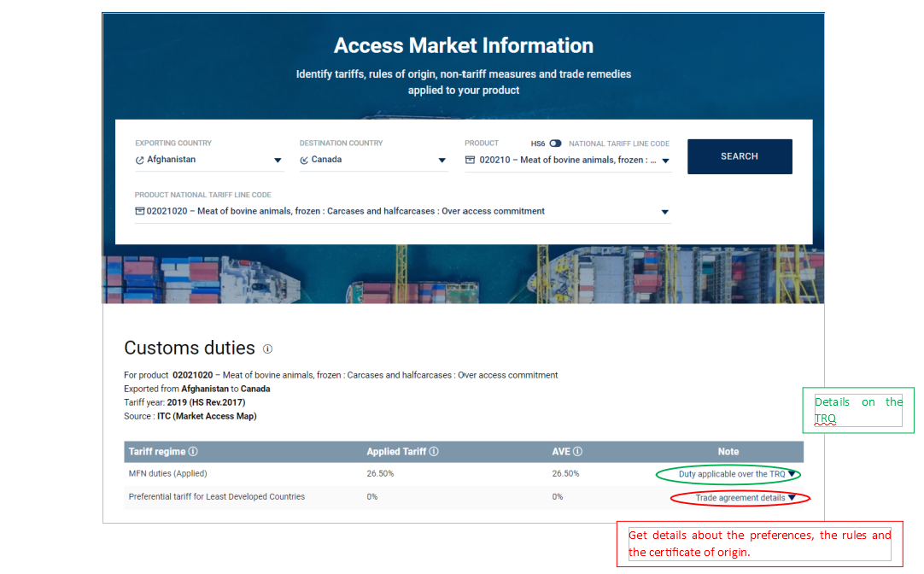This screenshot has width=924, height=574.
Task: Click the Applied Tariff info icon
Action: 434,452
